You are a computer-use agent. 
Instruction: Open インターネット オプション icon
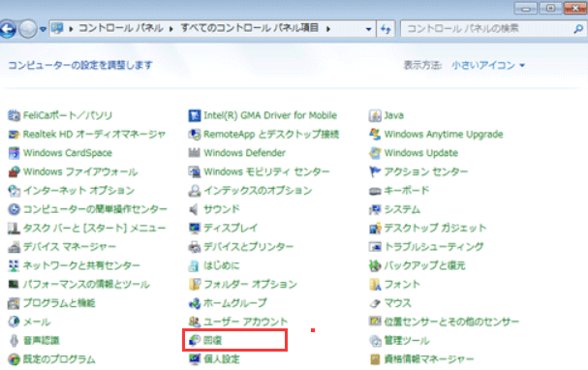coord(14,191)
